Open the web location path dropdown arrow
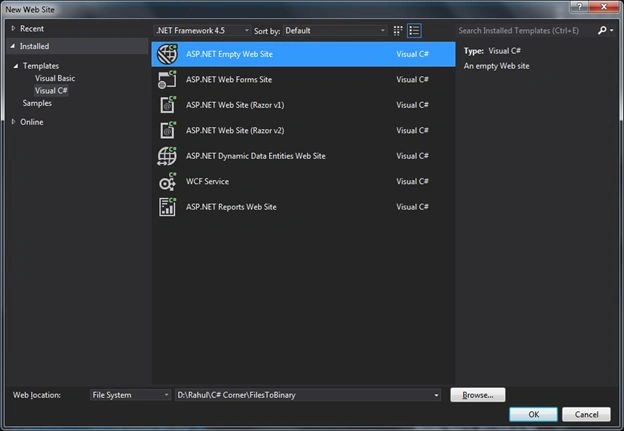 coord(436,395)
